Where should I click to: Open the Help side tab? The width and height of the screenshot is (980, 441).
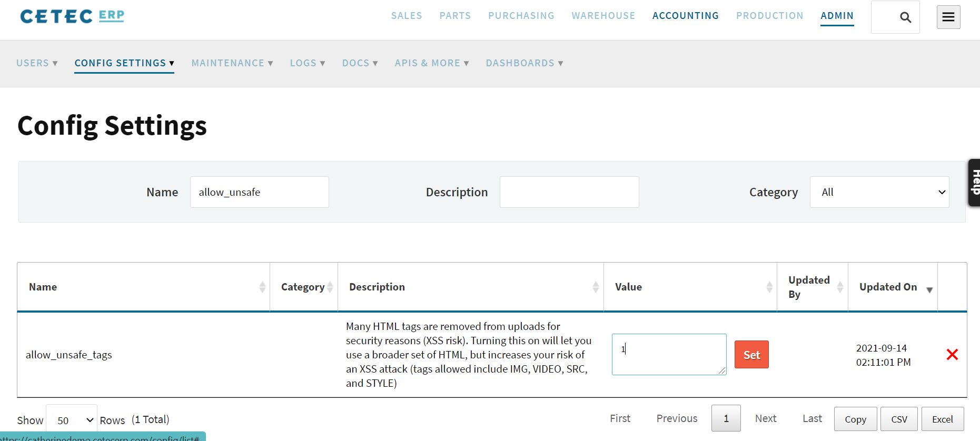click(974, 183)
